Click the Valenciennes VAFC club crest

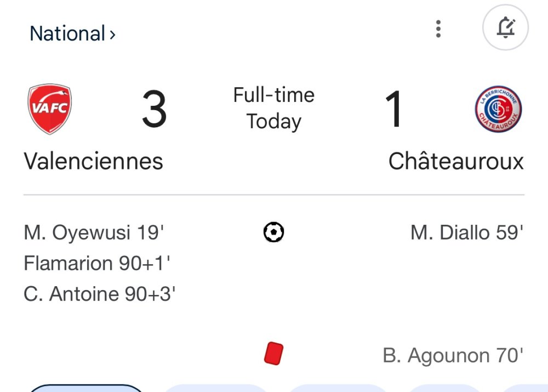tap(49, 109)
